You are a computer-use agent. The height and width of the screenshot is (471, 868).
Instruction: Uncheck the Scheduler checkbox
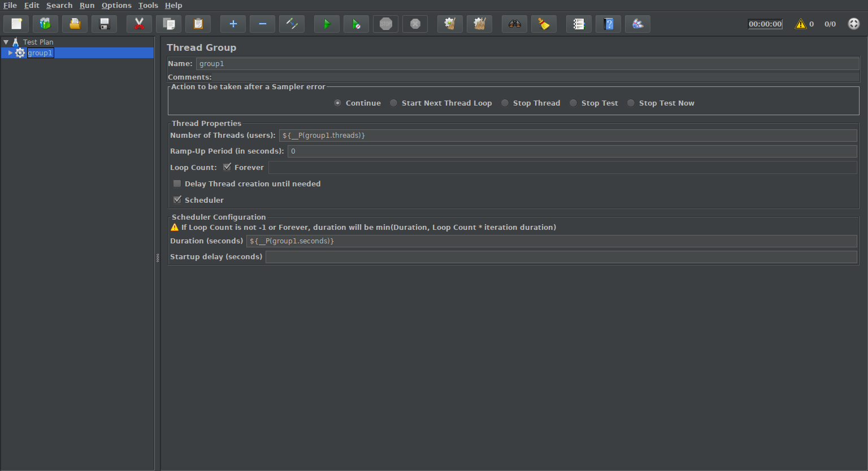(x=177, y=200)
